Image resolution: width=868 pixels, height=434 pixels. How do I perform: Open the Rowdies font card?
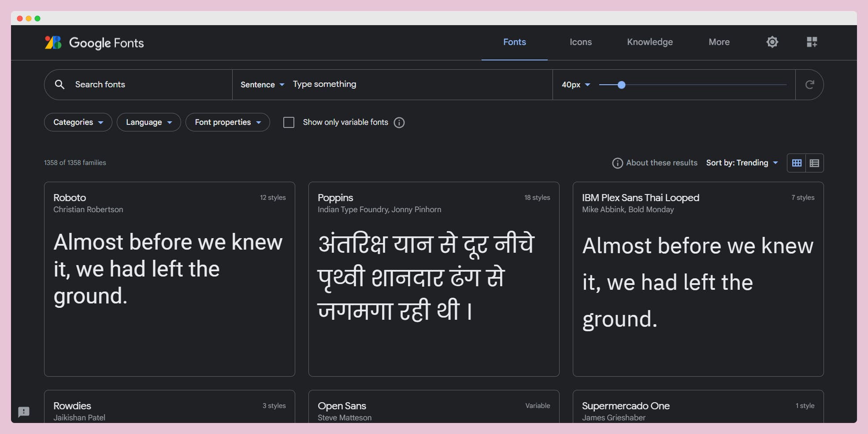pyautogui.click(x=170, y=407)
